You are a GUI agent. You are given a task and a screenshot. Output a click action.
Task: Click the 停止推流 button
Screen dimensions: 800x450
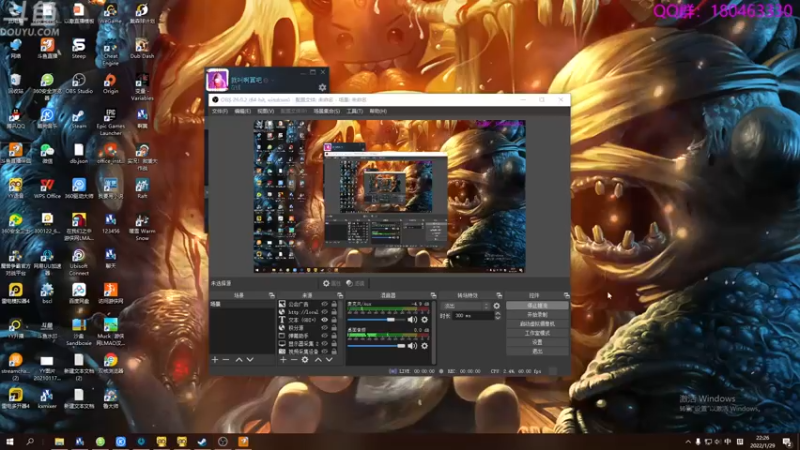click(537, 306)
